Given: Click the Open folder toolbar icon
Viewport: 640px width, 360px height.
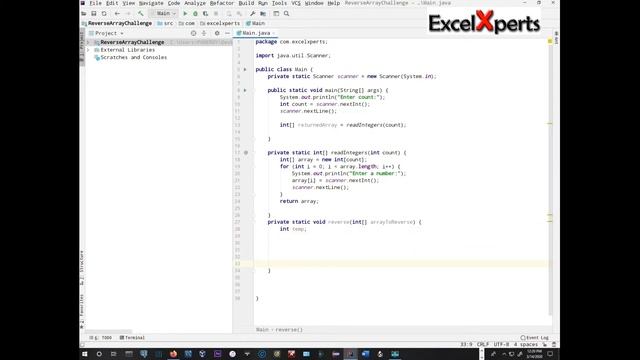Looking at the screenshot, I should [x=84, y=13].
